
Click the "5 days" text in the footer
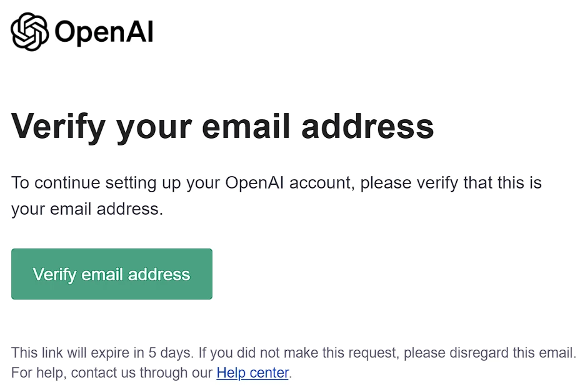tap(170, 353)
